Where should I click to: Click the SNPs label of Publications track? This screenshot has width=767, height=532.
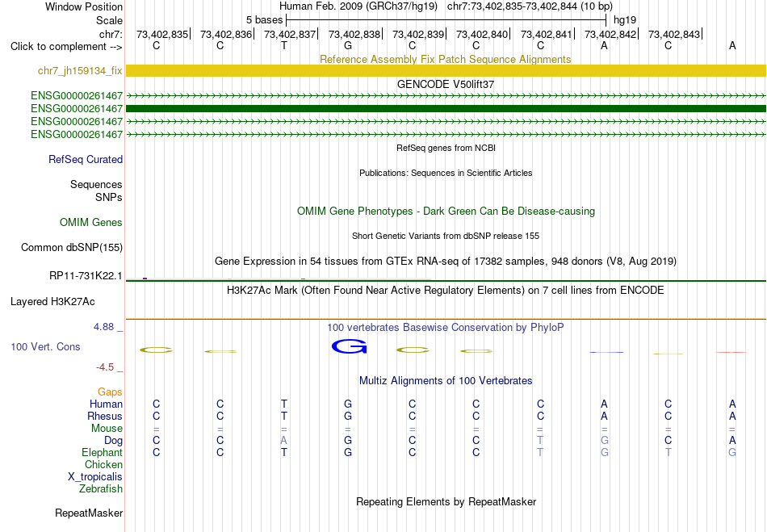coord(109,197)
